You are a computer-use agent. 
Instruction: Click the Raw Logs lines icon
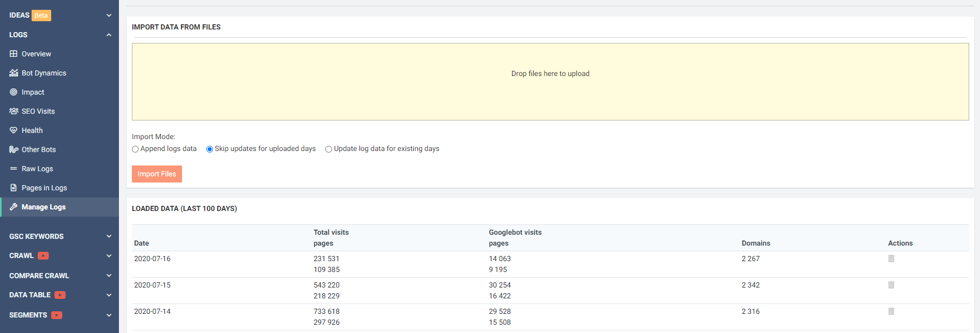pos(13,169)
